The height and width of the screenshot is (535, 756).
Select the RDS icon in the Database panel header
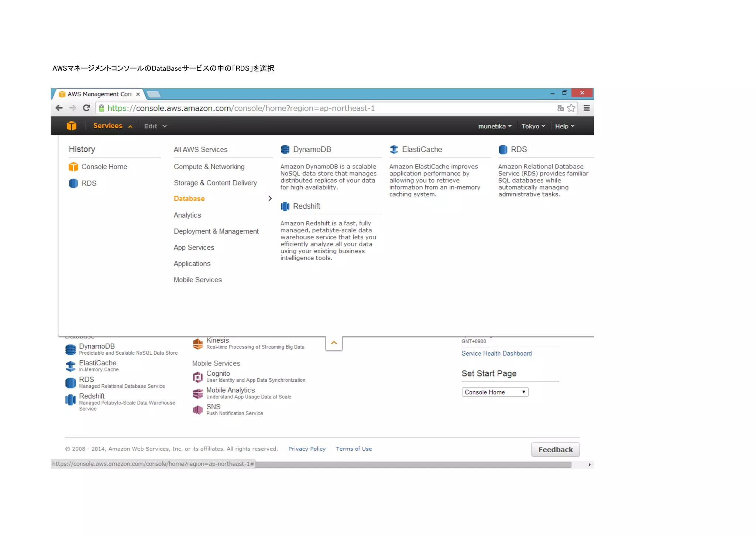pyautogui.click(x=503, y=150)
